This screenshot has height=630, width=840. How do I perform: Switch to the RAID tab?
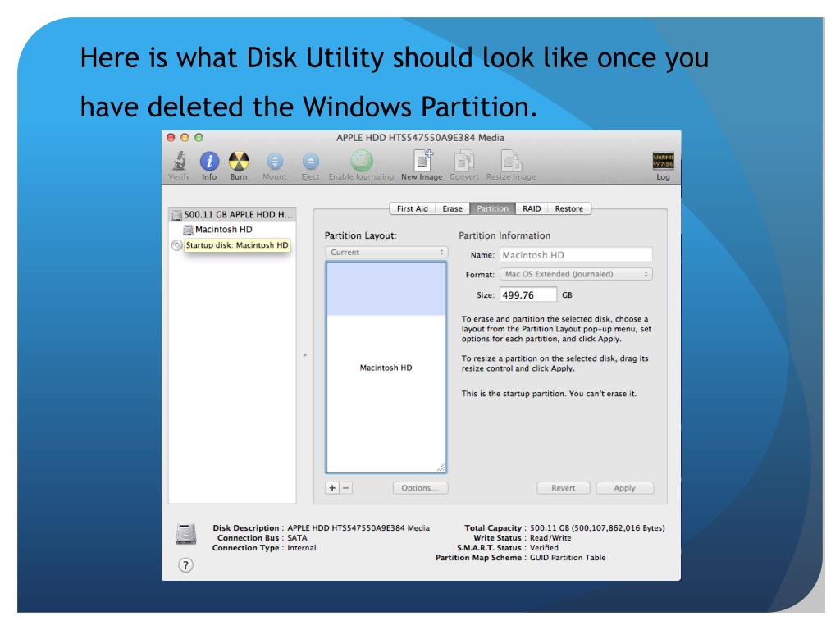[x=532, y=208]
